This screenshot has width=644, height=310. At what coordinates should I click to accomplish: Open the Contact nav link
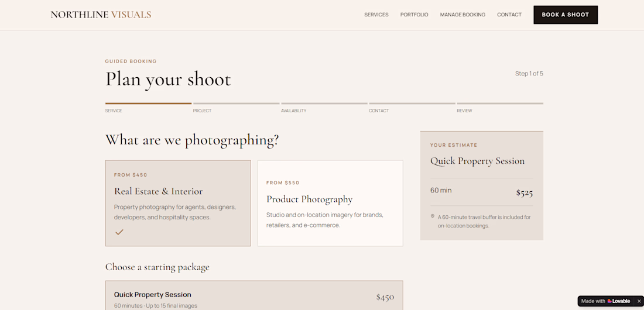click(x=509, y=15)
